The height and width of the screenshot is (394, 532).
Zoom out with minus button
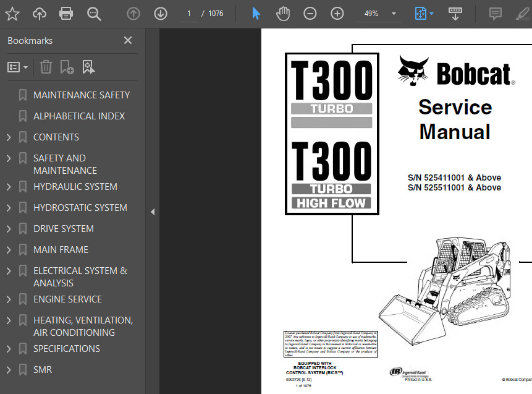310,14
